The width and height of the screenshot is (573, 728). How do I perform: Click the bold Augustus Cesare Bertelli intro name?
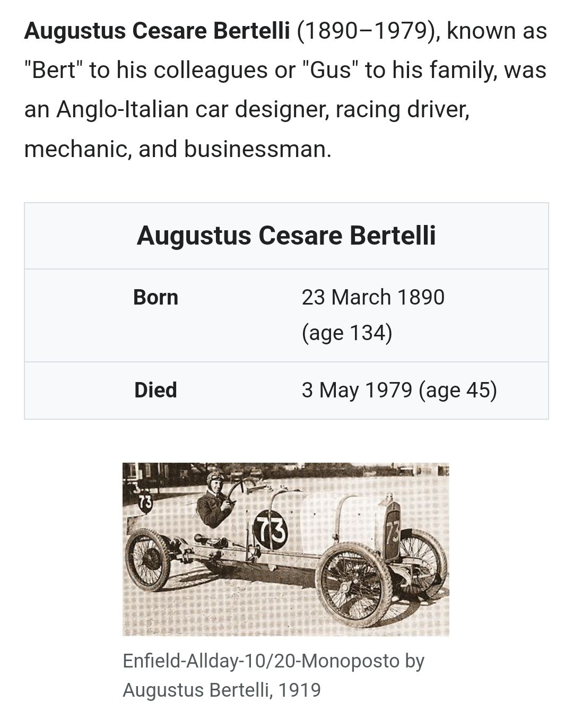click(157, 31)
